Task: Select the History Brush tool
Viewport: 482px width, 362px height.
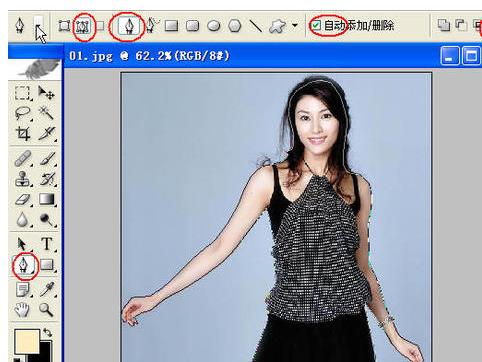Action: click(47, 179)
